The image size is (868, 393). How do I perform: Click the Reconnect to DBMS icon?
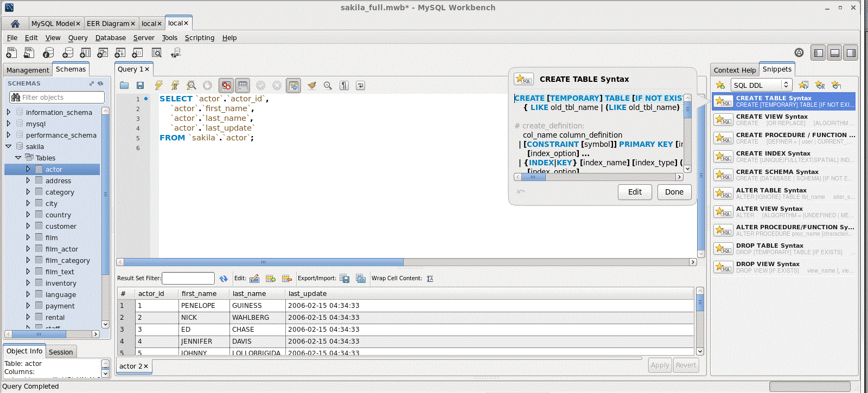pos(175,53)
